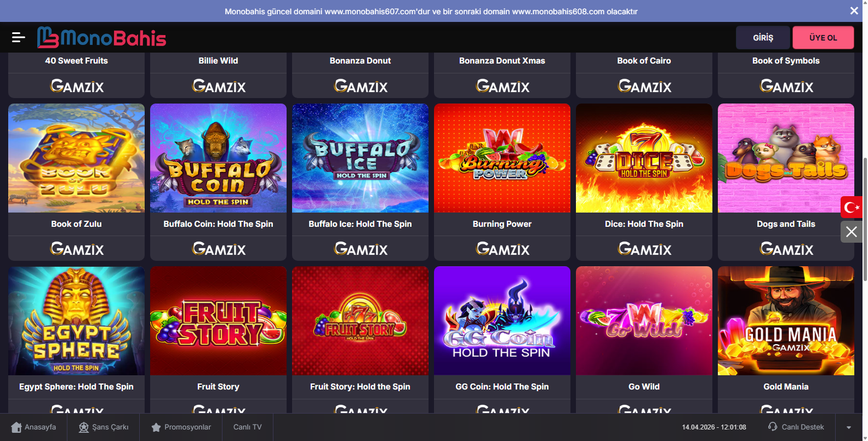Viewport: 868px width, 441px height.
Task: Click Gamzix logo under Book of Cairo
Action: [644, 86]
